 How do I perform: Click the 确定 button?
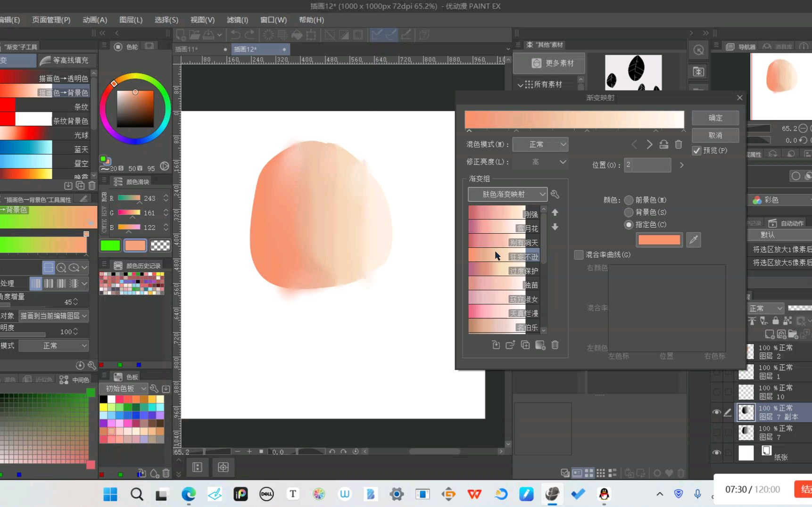pyautogui.click(x=715, y=118)
